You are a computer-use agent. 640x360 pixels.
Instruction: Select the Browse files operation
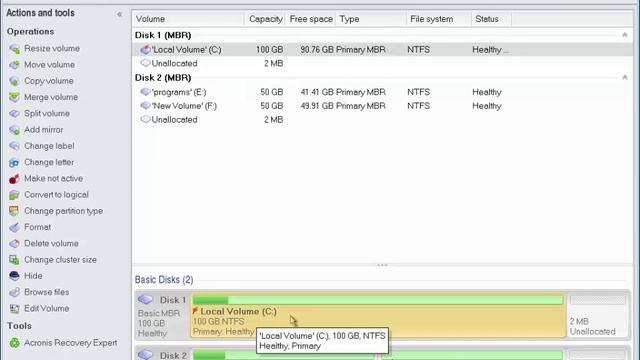pyautogui.click(x=47, y=292)
